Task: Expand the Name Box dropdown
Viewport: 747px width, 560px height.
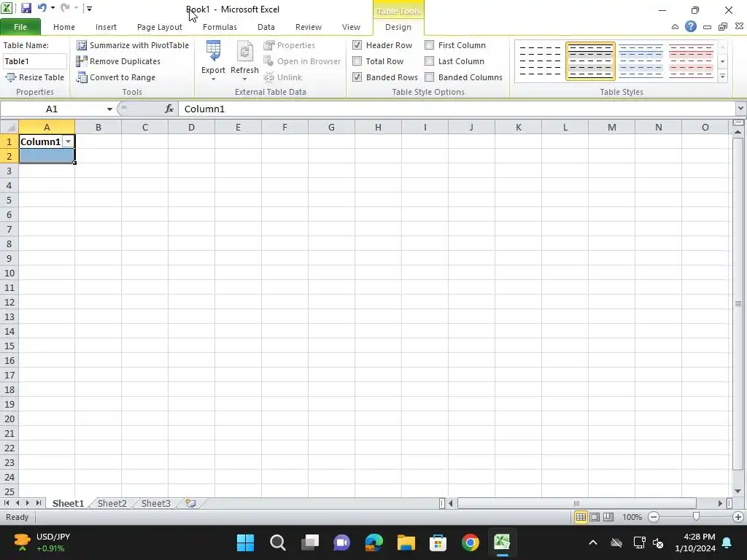Action: click(109, 109)
